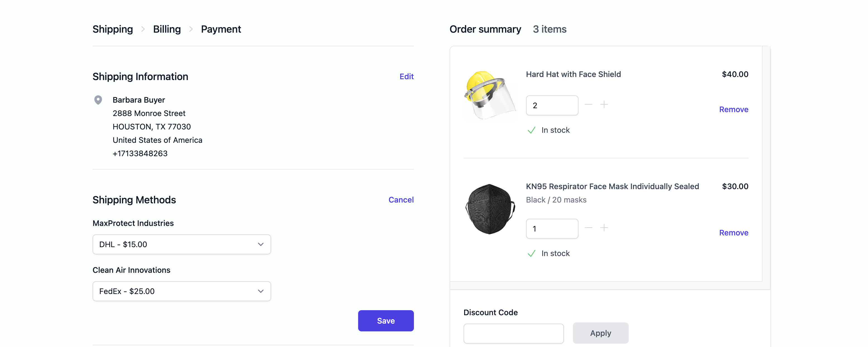Click the location pin icon beside address

[x=98, y=100]
